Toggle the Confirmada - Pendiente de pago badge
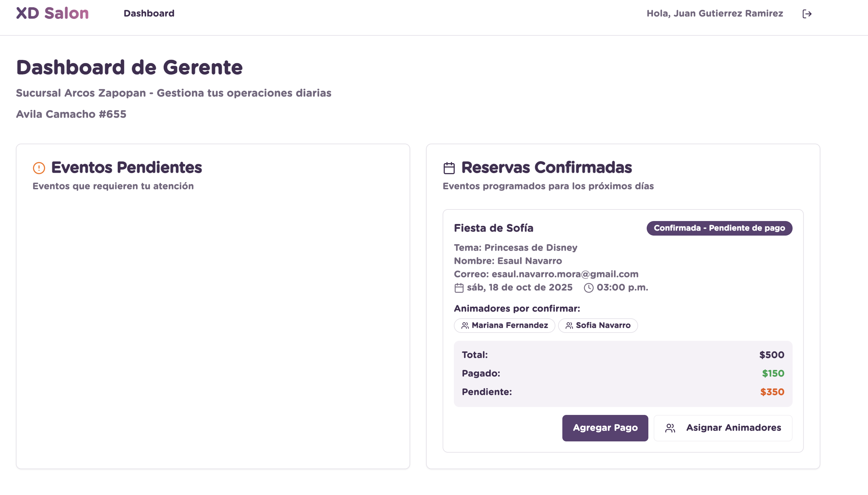 click(x=719, y=228)
